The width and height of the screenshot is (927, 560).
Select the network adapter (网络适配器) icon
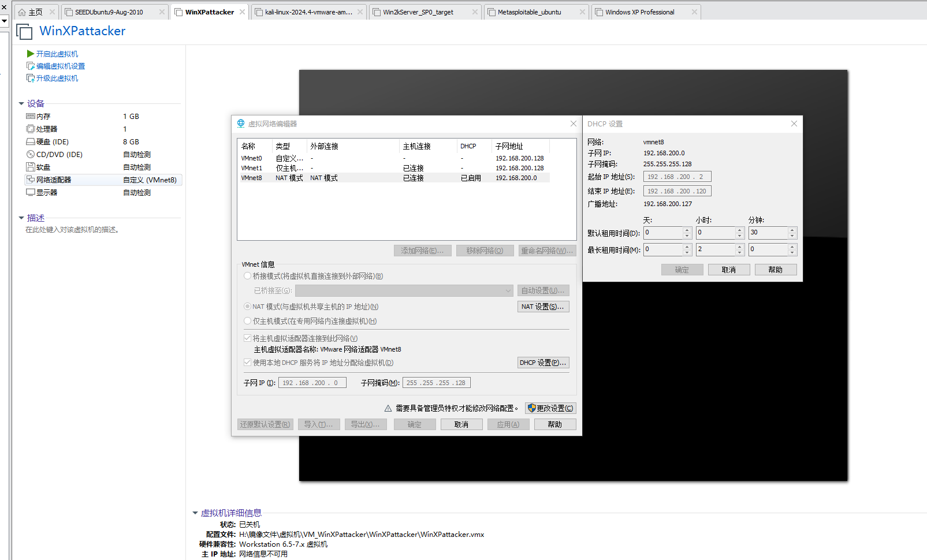click(31, 180)
